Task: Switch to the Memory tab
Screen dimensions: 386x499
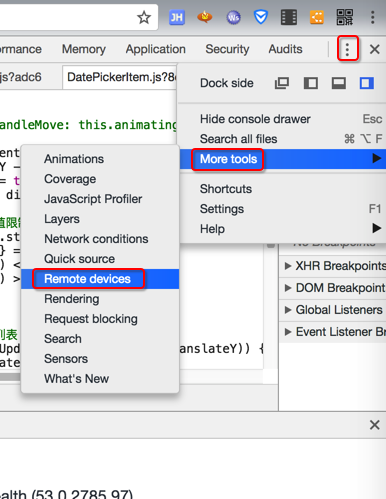Action: [x=84, y=49]
